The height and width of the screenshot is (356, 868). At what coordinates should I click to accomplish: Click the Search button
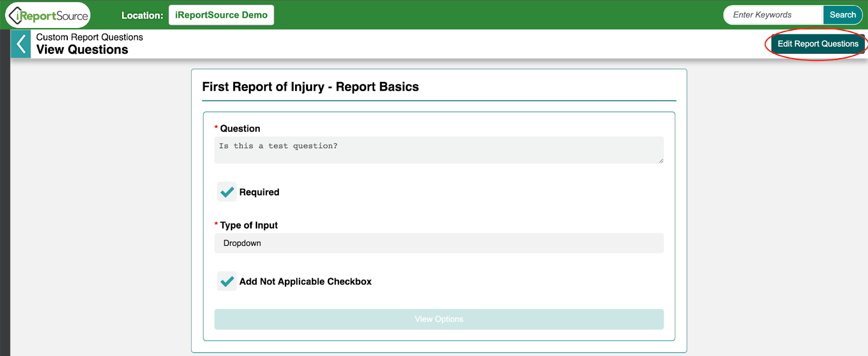(843, 15)
